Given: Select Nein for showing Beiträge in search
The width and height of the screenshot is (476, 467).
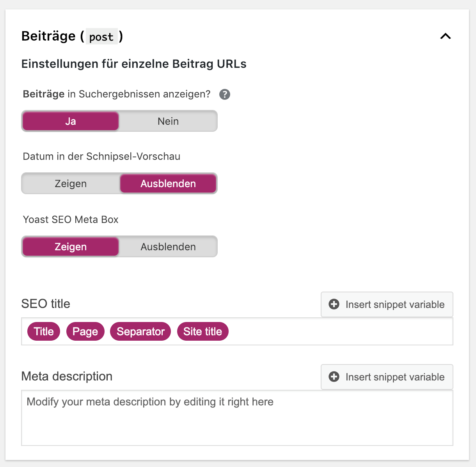Looking at the screenshot, I should (x=168, y=121).
